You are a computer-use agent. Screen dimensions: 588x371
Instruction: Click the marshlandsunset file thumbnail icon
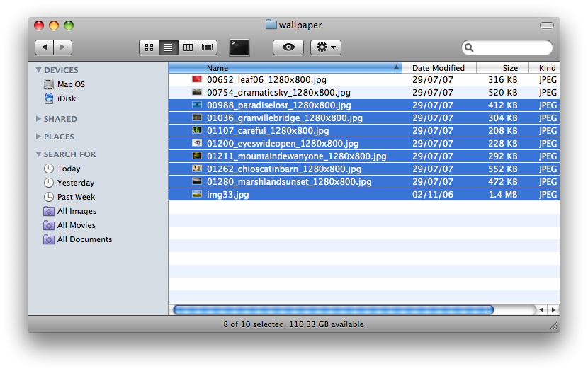tap(197, 181)
